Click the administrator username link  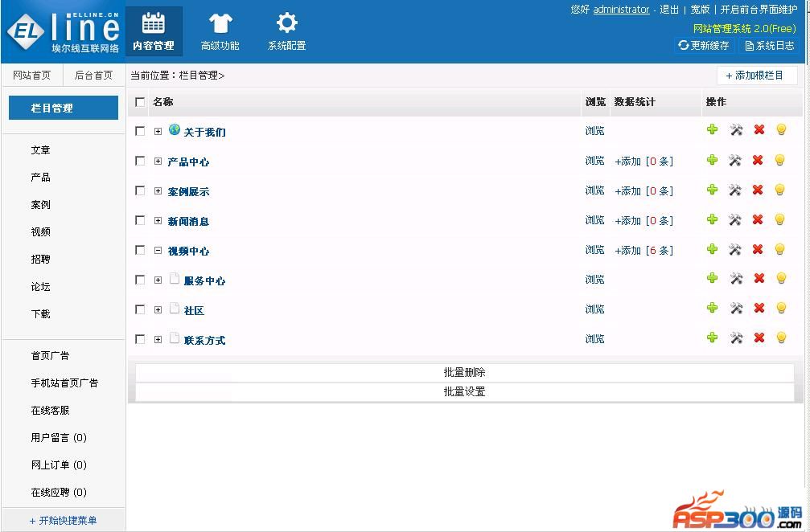[x=621, y=10]
